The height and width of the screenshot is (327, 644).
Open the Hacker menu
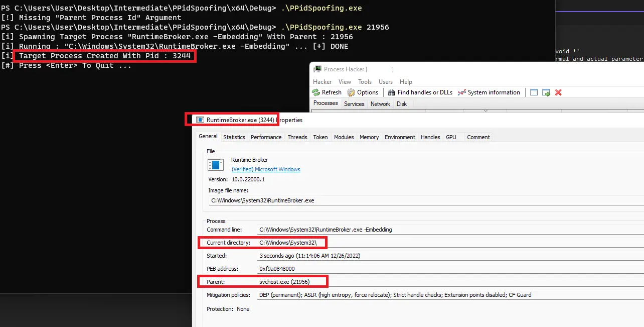322,82
